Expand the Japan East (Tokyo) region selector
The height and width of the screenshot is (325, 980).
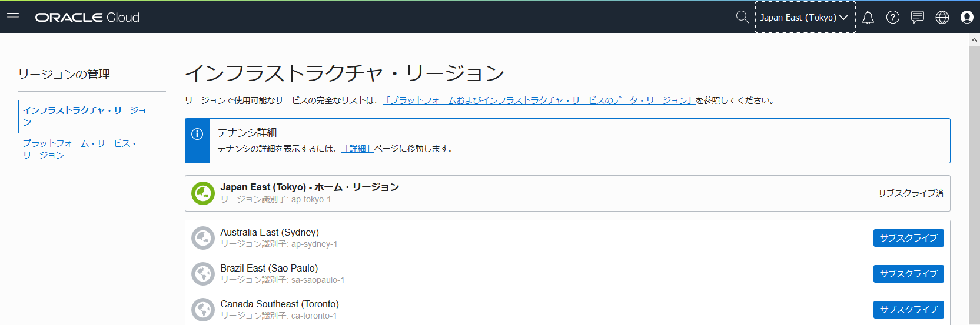tap(805, 18)
